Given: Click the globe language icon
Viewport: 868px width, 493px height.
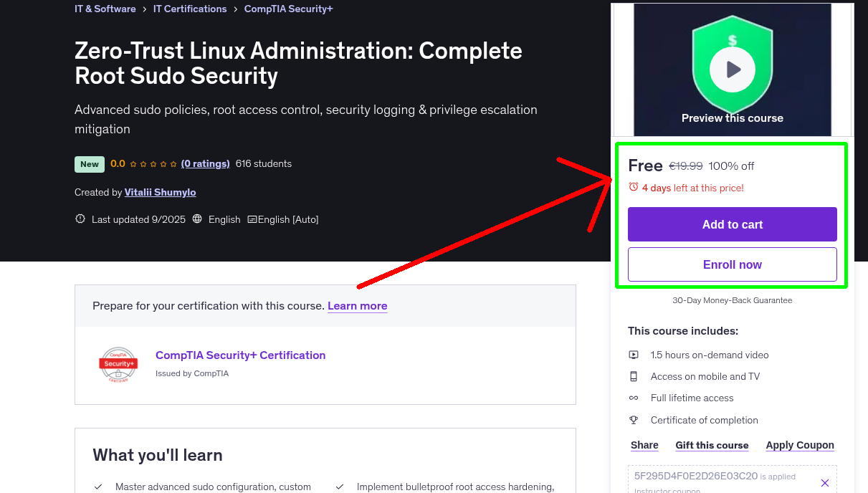Looking at the screenshot, I should pyautogui.click(x=198, y=219).
